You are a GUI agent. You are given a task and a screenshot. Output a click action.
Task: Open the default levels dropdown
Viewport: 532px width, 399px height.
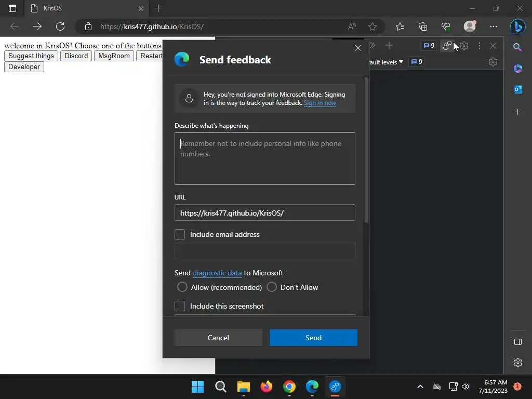(386, 62)
